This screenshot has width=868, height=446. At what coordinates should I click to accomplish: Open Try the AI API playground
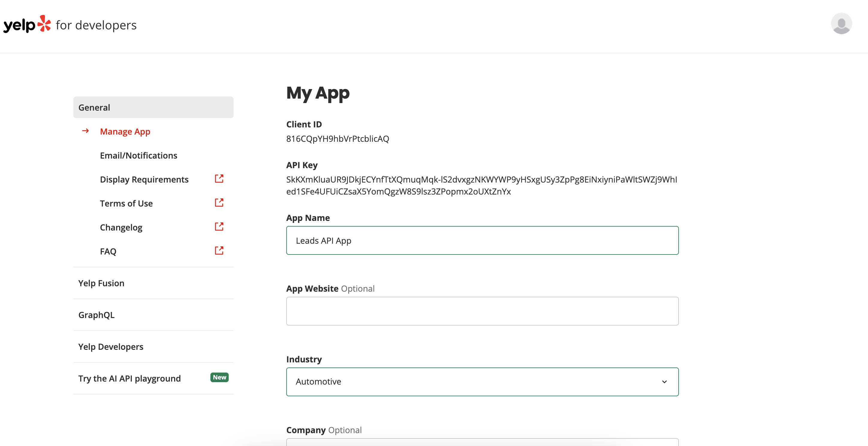click(129, 378)
